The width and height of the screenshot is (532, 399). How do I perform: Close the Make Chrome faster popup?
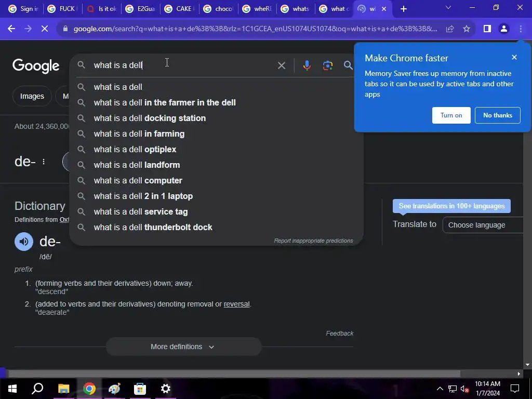tap(514, 57)
